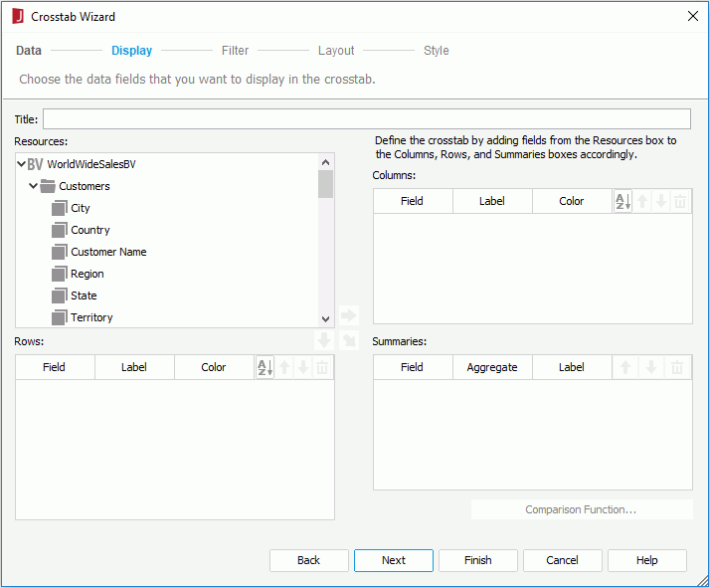Image resolution: width=710 pixels, height=588 pixels.
Task: Go to the Filter wizard step
Action: click(x=235, y=51)
